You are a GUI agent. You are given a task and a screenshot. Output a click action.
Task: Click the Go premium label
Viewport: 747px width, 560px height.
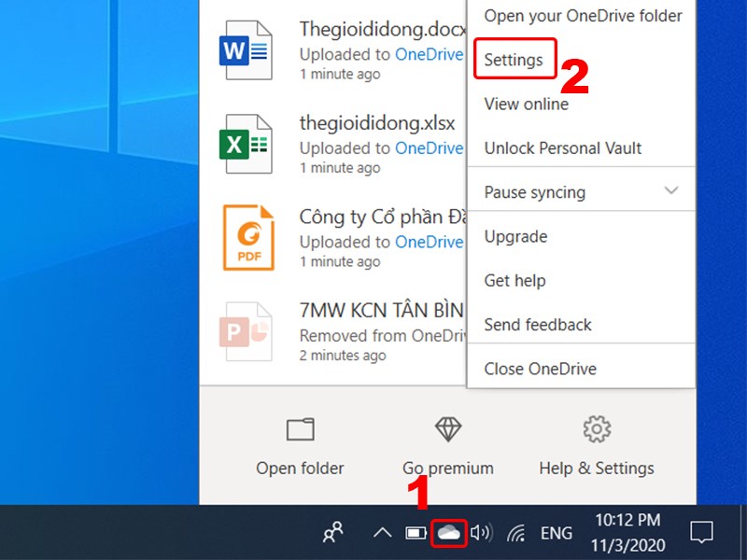click(x=448, y=469)
